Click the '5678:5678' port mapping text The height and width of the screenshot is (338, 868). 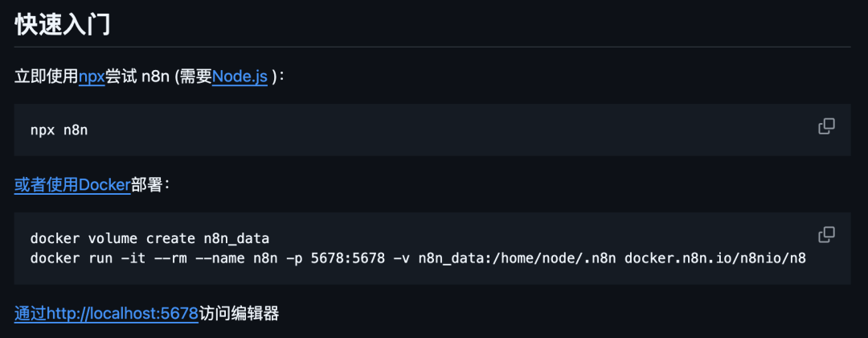tap(348, 258)
